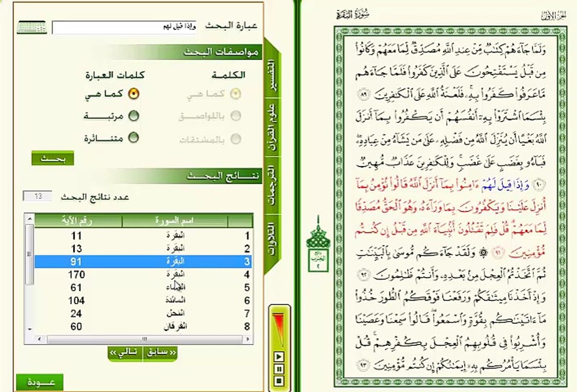Image resolution: width=577 pixels, height=392 pixels.
Task: Click verse number marker 90
Action: point(539,185)
